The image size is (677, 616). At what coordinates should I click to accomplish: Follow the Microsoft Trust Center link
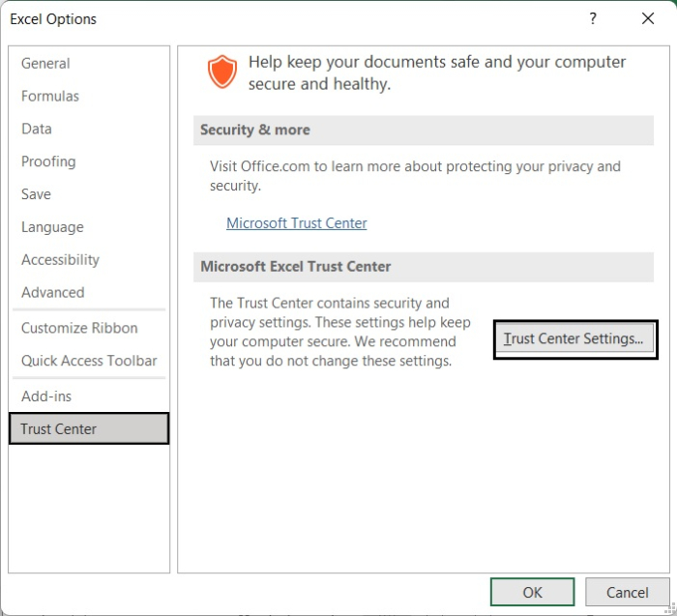tap(297, 223)
